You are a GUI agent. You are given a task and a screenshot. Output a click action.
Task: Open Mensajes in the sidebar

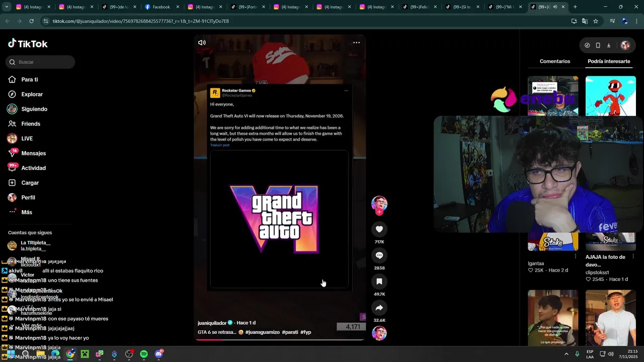coord(33,153)
